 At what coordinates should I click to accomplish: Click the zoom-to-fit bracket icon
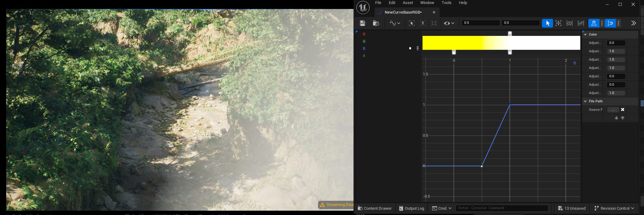coord(434,23)
